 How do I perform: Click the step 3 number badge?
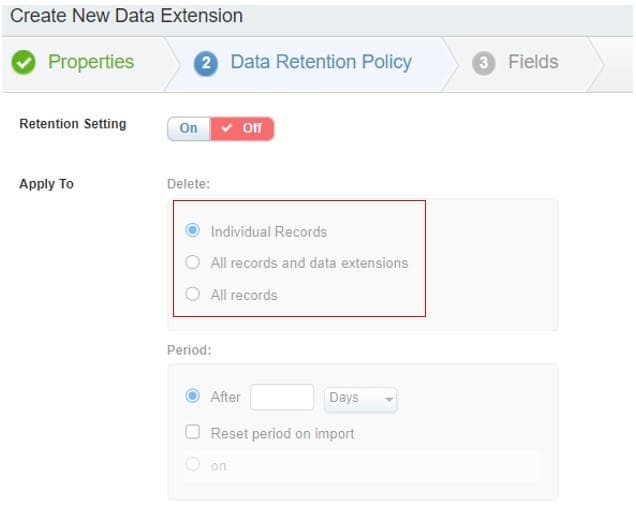(x=484, y=63)
